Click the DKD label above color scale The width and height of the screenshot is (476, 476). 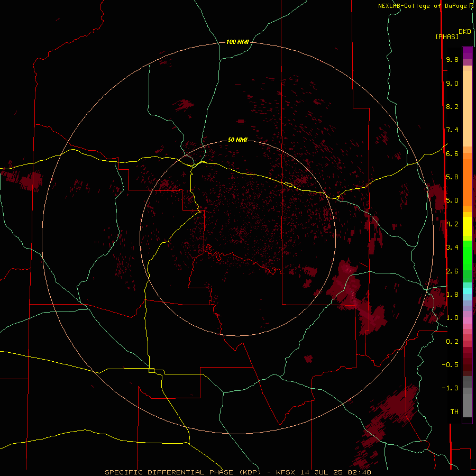point(464,32)
